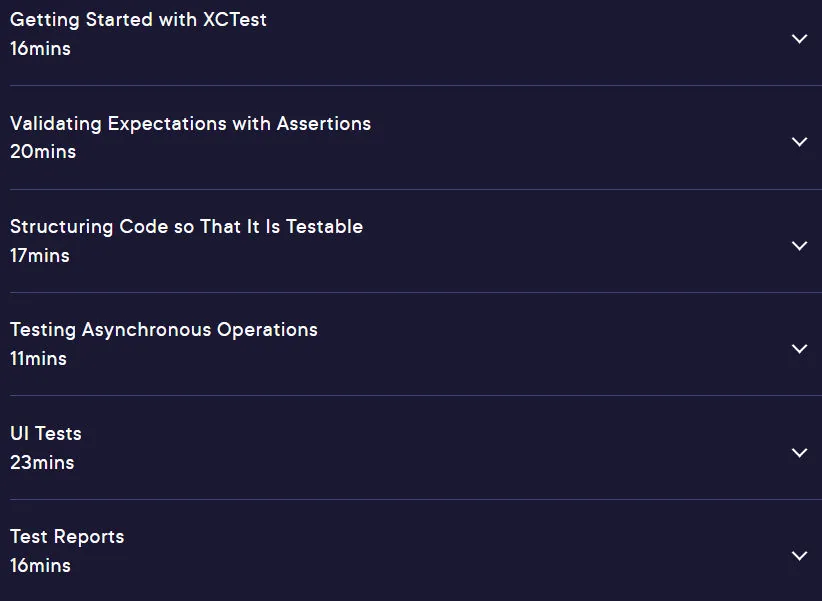Image resolution: width=822 pixels, height=601 pixels.
Task: Click divider line above Test Reports module
Action: click(x=416, y=499)
